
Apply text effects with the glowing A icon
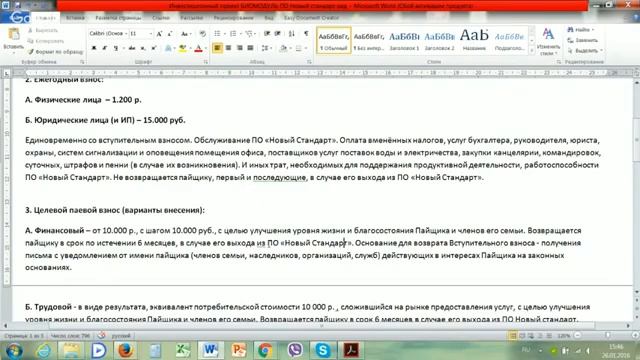(x=168, y=48)
